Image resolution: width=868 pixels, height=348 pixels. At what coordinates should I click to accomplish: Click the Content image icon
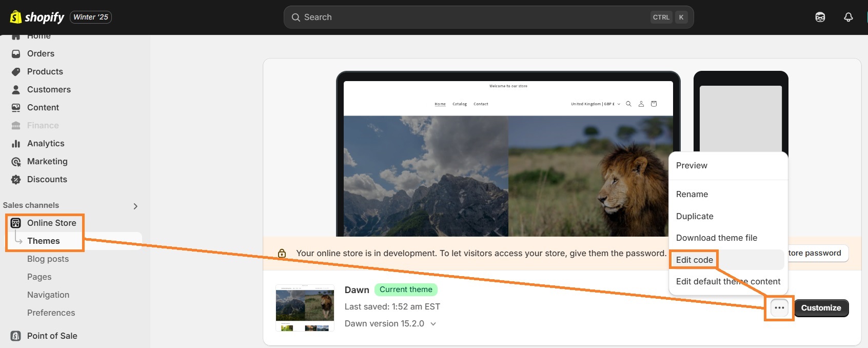16,107
